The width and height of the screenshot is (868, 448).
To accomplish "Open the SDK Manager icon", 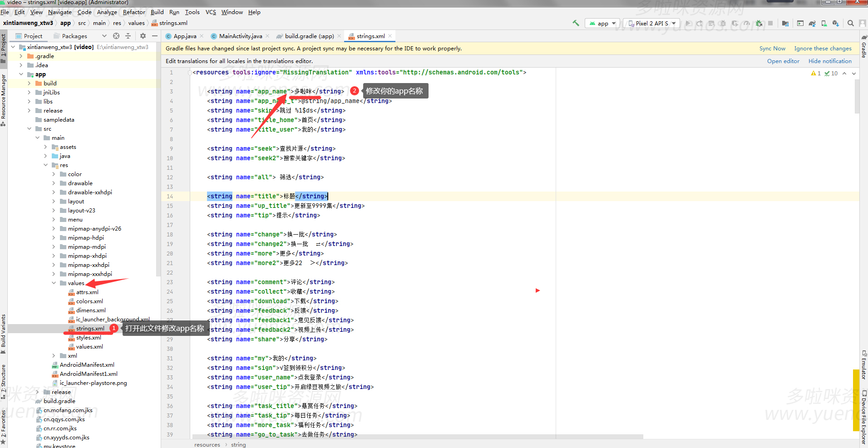I will click(x=835, y=23).
